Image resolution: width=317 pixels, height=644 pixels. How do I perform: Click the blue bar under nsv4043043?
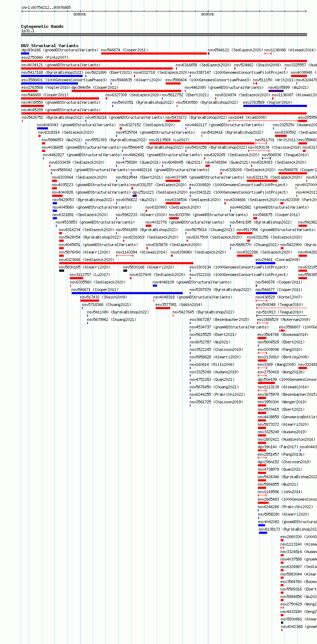(42, 128)
